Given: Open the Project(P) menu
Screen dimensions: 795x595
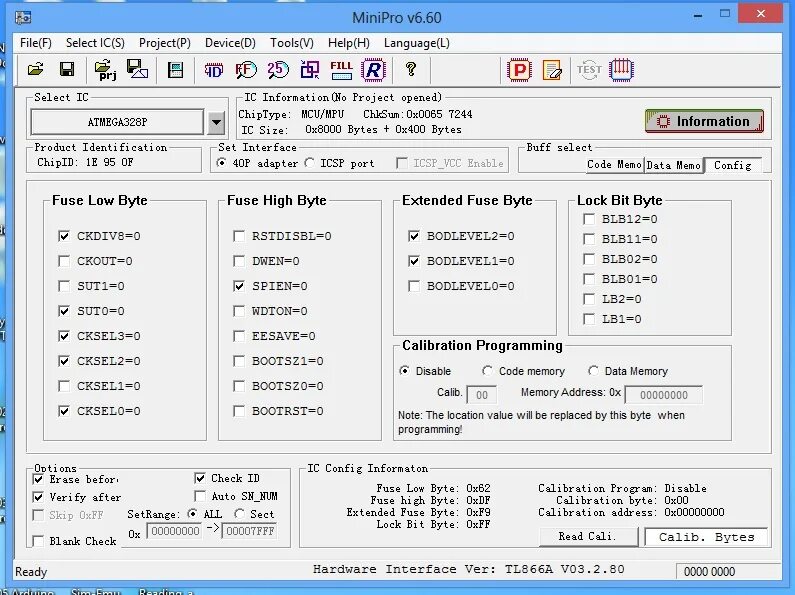Looking at the screenshot, I should 165,43.
